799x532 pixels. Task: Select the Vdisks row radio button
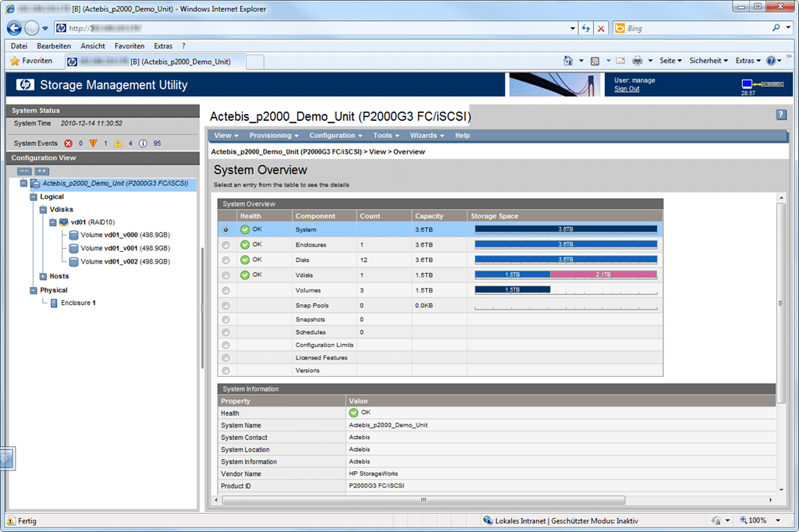[225, 275]
